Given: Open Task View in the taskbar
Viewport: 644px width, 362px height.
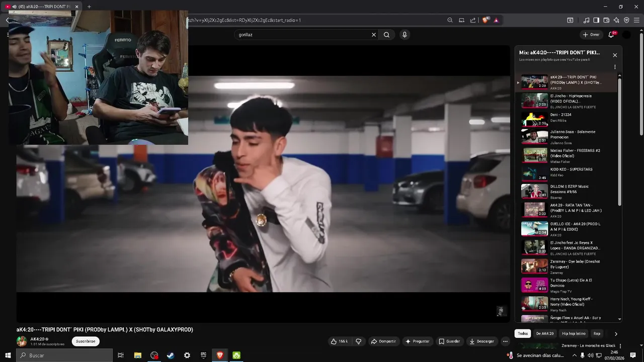Looking at the screenshot, I should 121,355.
